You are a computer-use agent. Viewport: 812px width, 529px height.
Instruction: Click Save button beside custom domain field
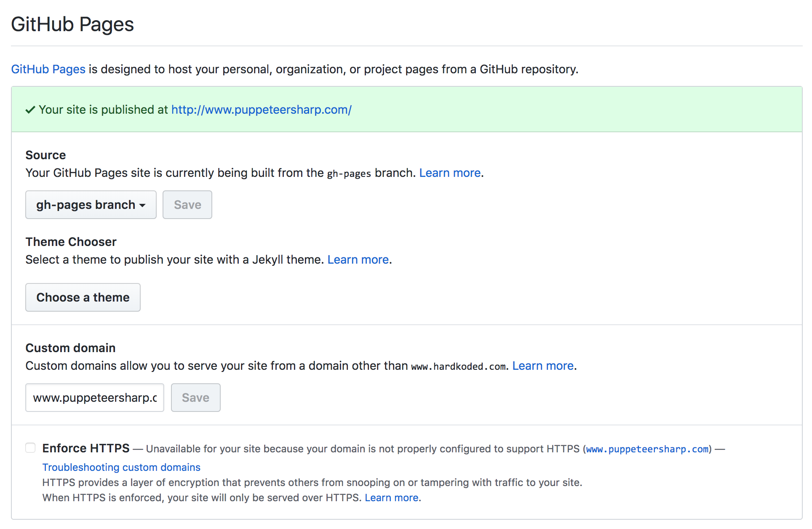click(x=195, y=398)
